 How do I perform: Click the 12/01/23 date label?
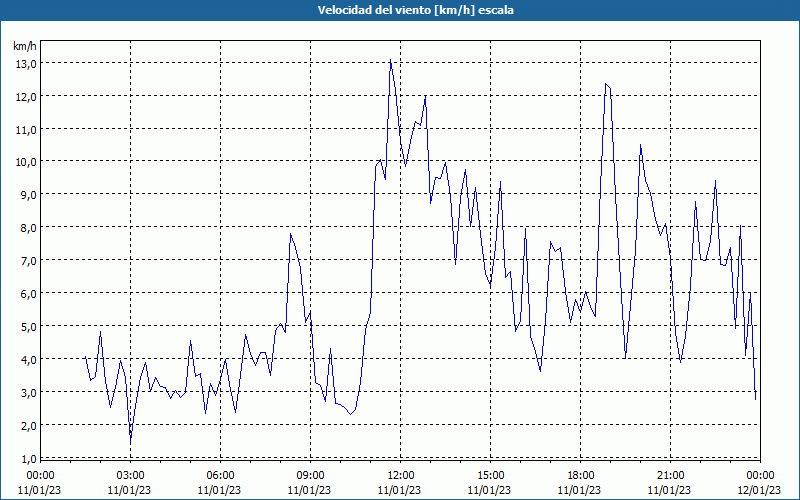pos(759,490)
